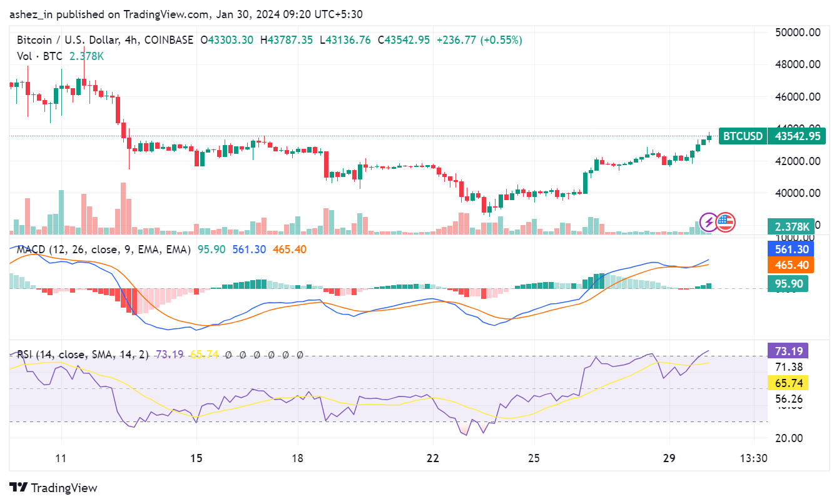Click the purple RSI value badge 73.19
This screenshot has width=839, height=504.
(x=788, y=350)
